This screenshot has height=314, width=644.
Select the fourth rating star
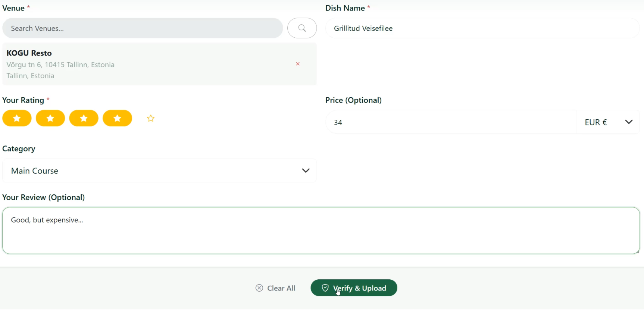pyautogui.click(x=118, y=119)
